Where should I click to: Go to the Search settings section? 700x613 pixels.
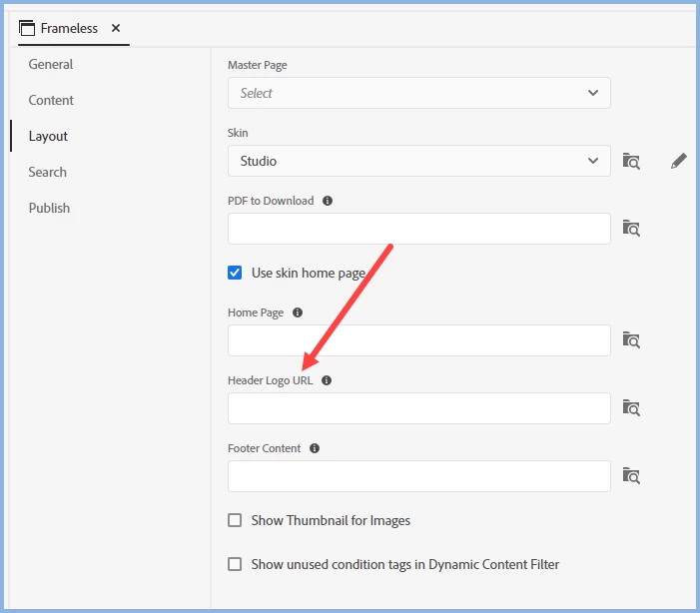(x=47, y=172)
